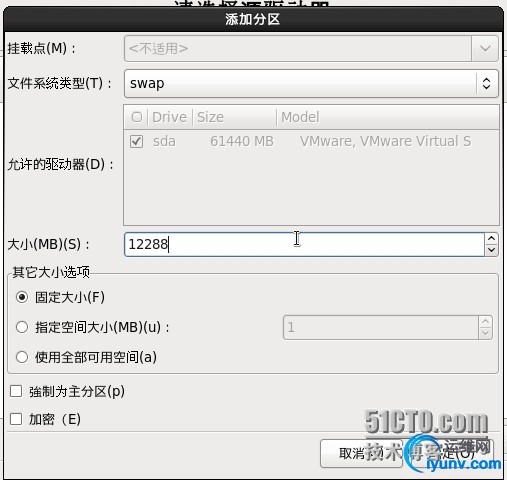This screenshot has width=507, height=480.
Task: Enable the 加密 (E) encrypt checkbox
Action: click(x=16, y=419)
